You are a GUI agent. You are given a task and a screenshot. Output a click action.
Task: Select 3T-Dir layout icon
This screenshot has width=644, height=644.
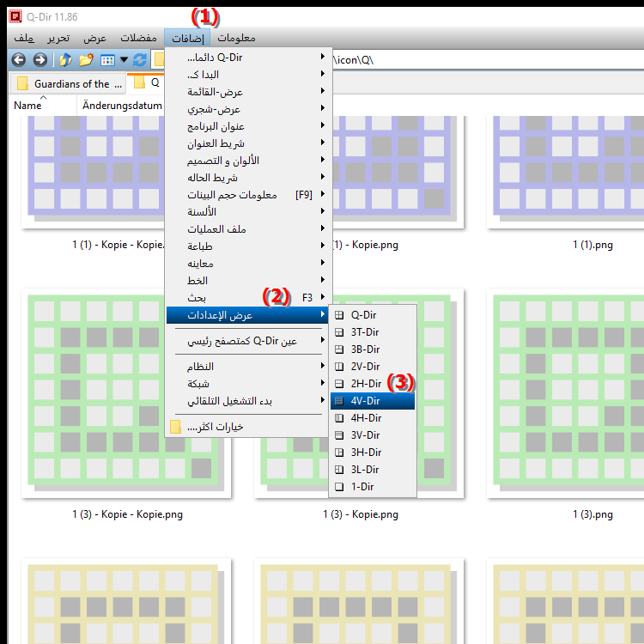(x=339, y=332)
